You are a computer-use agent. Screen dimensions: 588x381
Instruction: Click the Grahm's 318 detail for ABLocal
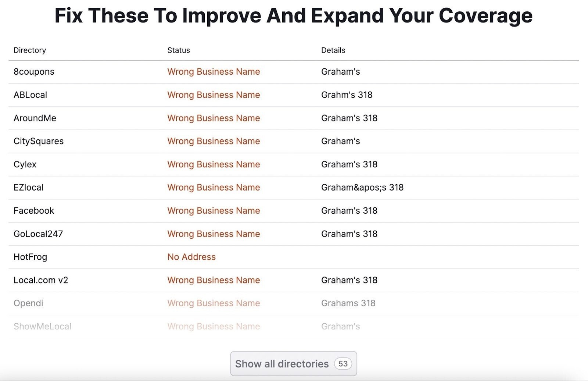click(347, 95)
